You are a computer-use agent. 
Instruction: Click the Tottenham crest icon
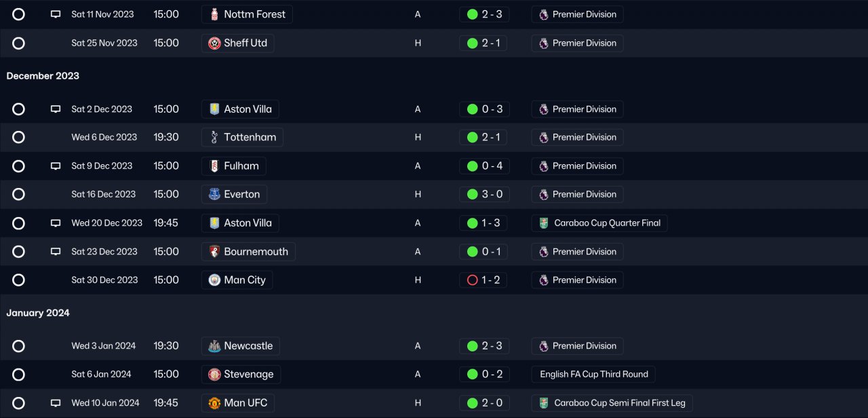pyautogui.click(x=214, y=137)
